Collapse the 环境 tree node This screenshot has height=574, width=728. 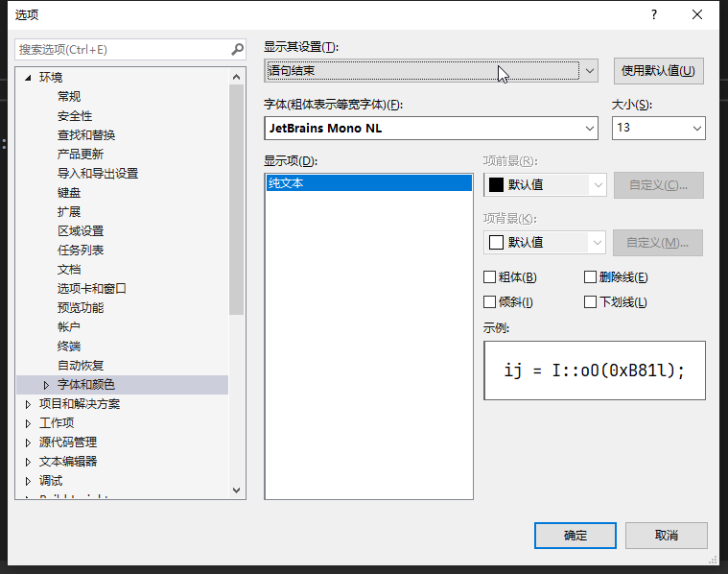28,78
